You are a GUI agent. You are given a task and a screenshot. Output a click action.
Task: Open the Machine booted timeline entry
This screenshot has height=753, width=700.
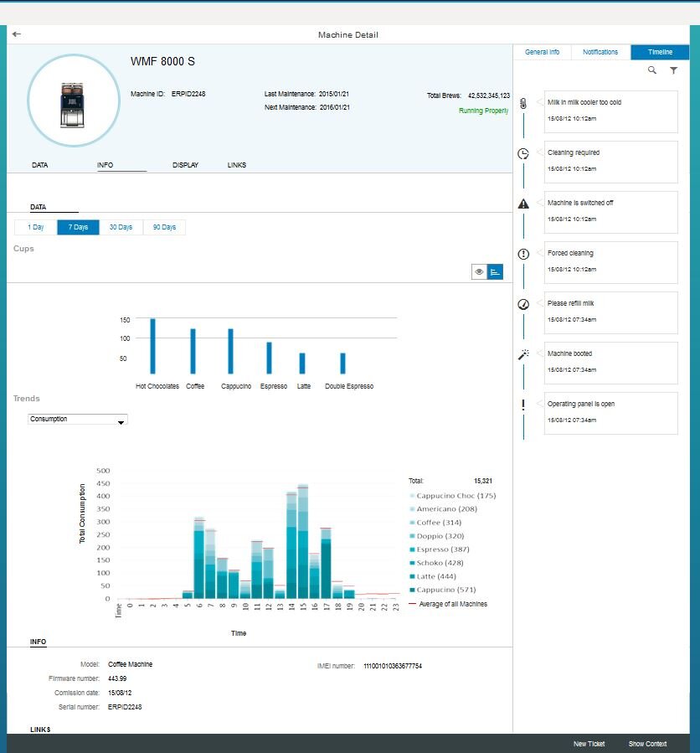click(x=610, y=363)
